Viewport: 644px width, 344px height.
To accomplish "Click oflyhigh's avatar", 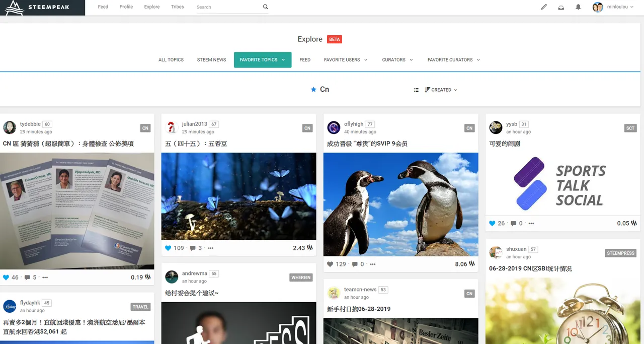I will tap(334, 127).
